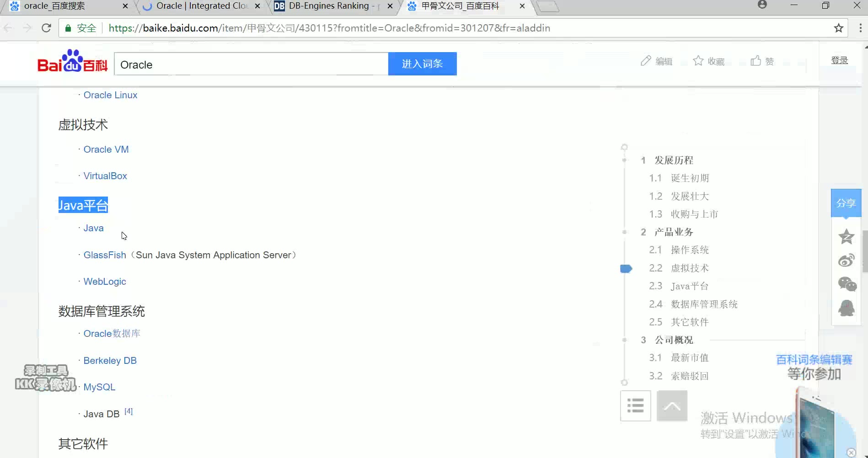Open the Chrome three-dot menu

click(860, 28)
